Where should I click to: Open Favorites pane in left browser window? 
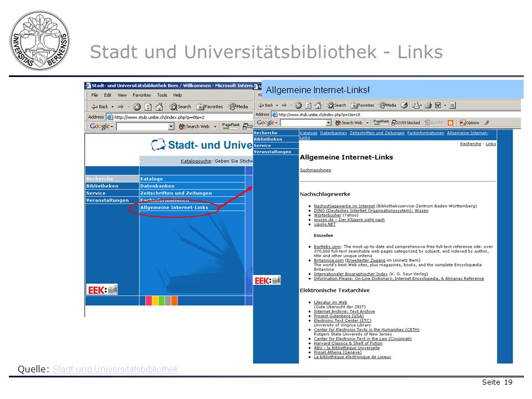click(209, 106)
